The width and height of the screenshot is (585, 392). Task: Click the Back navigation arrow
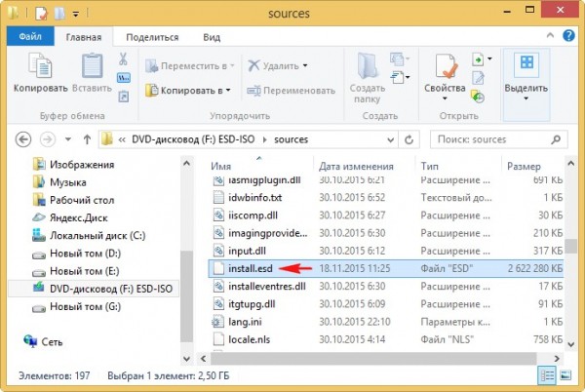[23, 139]
